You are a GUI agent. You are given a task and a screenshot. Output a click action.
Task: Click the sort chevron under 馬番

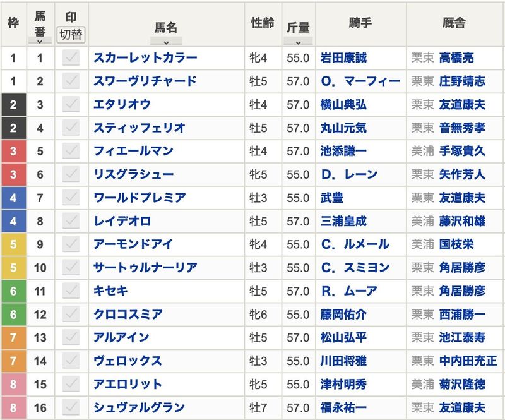pos(40,41)
